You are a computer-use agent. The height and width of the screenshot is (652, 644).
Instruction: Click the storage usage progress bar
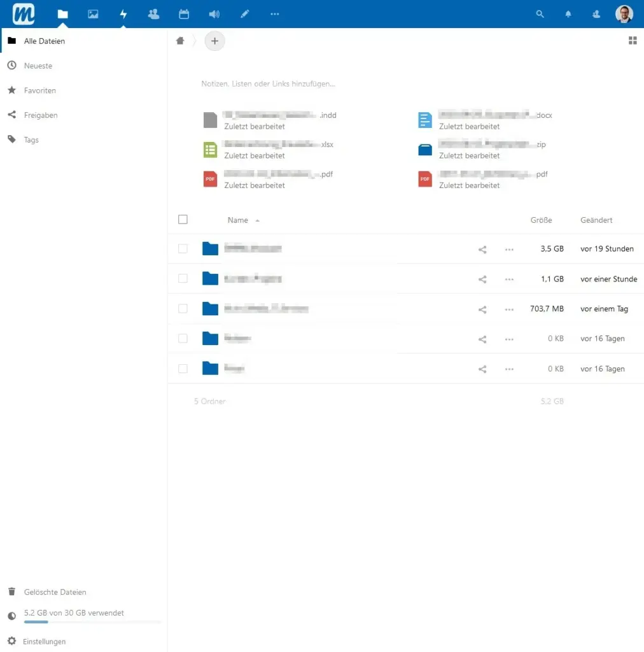click(92, 622)
